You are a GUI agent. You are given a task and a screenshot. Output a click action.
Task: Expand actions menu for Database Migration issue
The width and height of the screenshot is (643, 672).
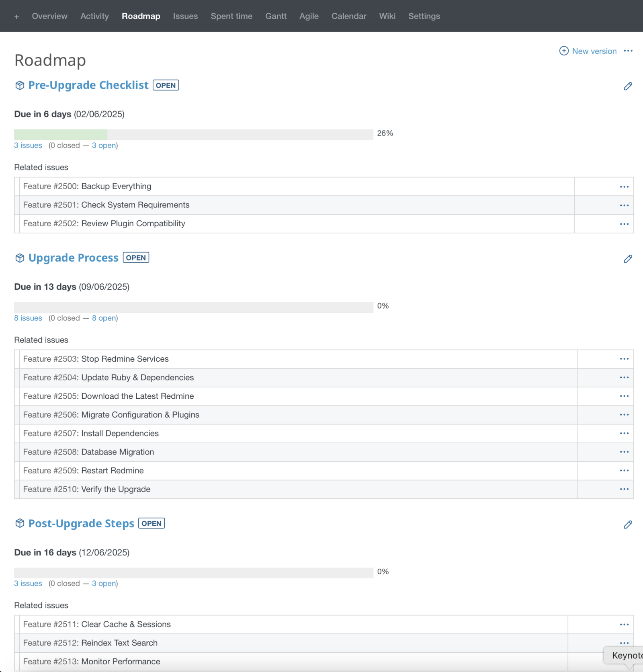624,452
